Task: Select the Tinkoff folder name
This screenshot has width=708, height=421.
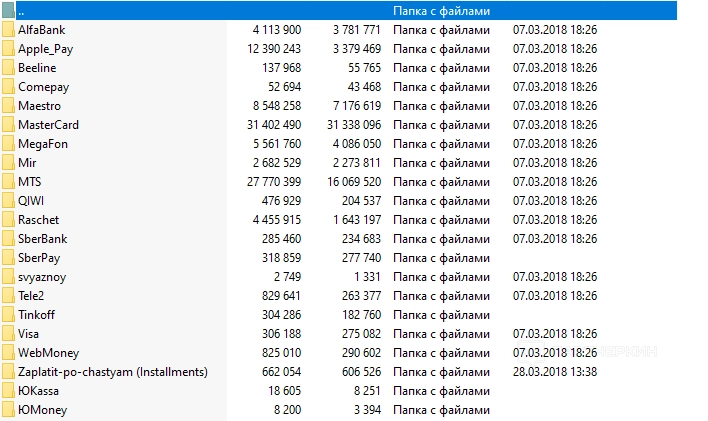Action: click(x=36, y=314)
